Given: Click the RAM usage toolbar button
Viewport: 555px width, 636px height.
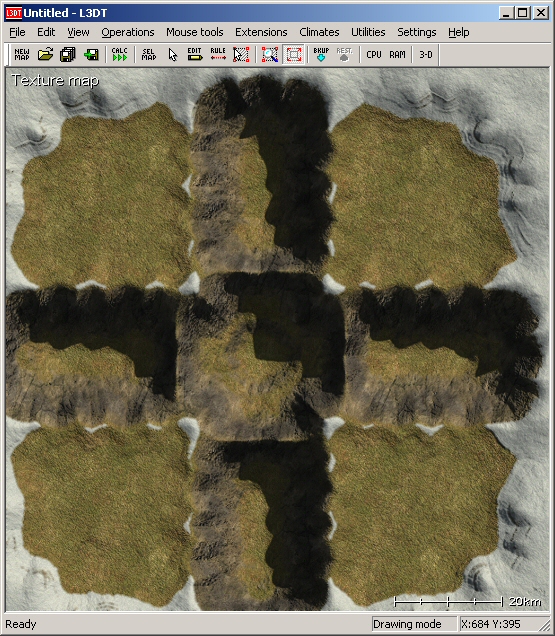Looking at the screenshot, I should pyautogui.click(x=397, y=54).
